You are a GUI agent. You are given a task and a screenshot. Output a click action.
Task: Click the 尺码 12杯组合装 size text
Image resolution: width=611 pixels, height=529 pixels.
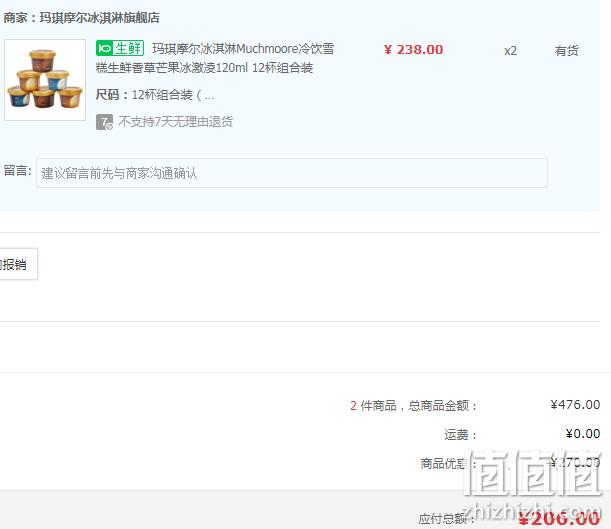click(x=155, y=95)
